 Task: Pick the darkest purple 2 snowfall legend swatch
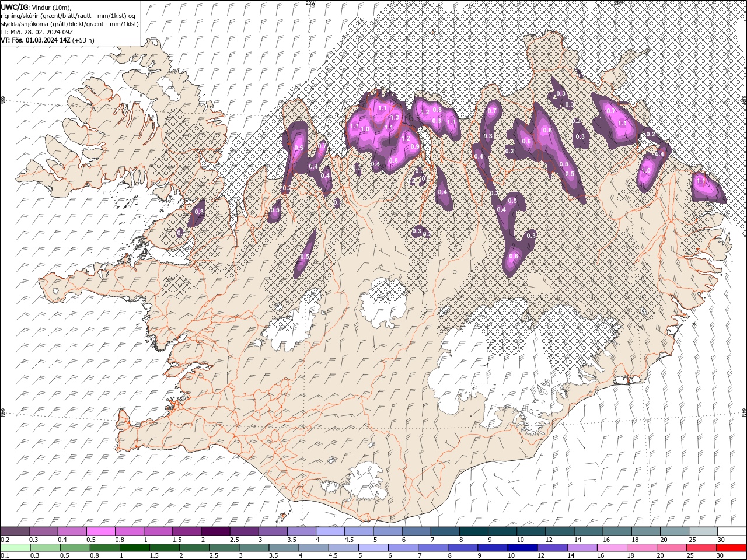click(x=215, y=531)
